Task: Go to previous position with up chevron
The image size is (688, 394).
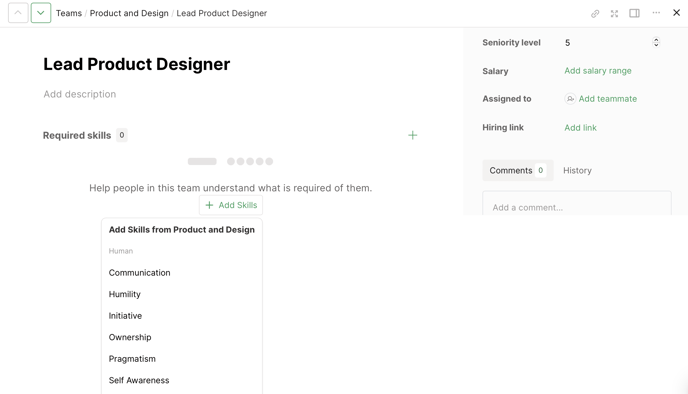Action: click(x=18, y=13)
